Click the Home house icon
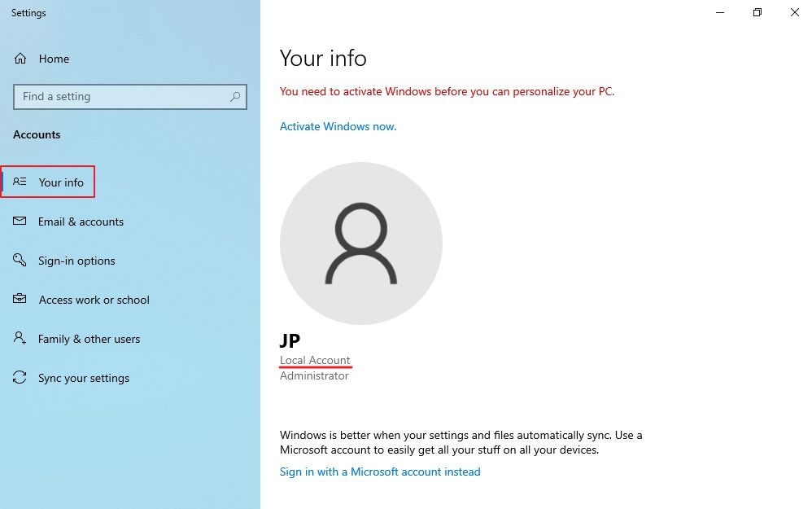 (20, 59)
